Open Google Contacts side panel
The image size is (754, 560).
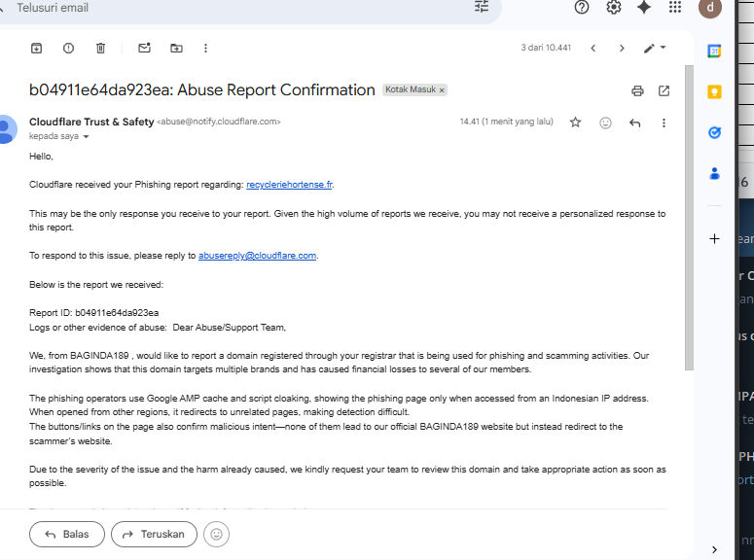(x=714, y=173)
